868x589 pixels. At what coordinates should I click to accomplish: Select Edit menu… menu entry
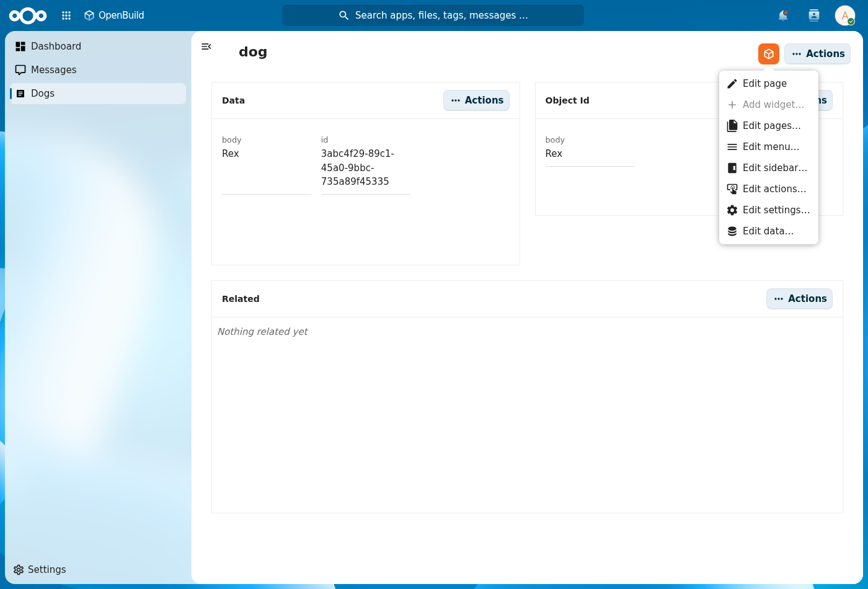[769, 147]
